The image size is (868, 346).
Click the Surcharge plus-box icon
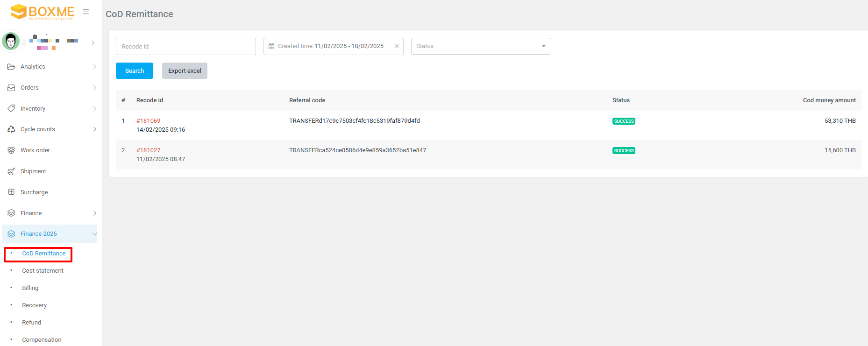[11, 192]
